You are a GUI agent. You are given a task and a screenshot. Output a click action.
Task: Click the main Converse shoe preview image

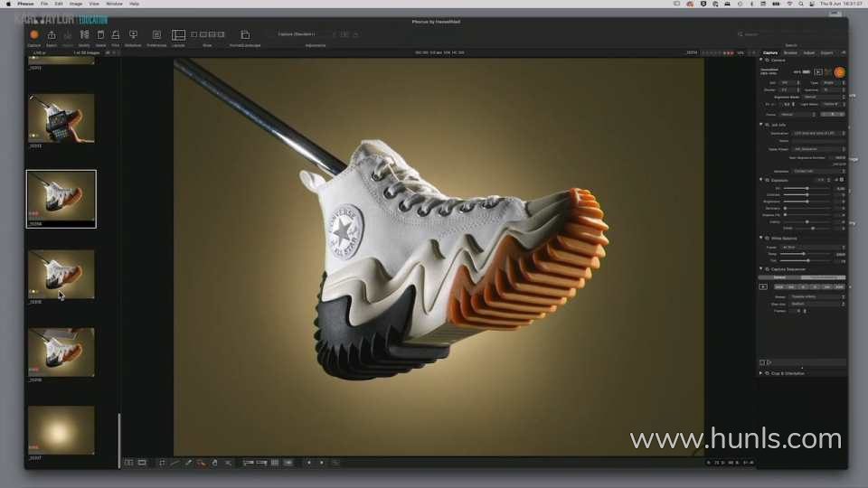click(439, 258)
